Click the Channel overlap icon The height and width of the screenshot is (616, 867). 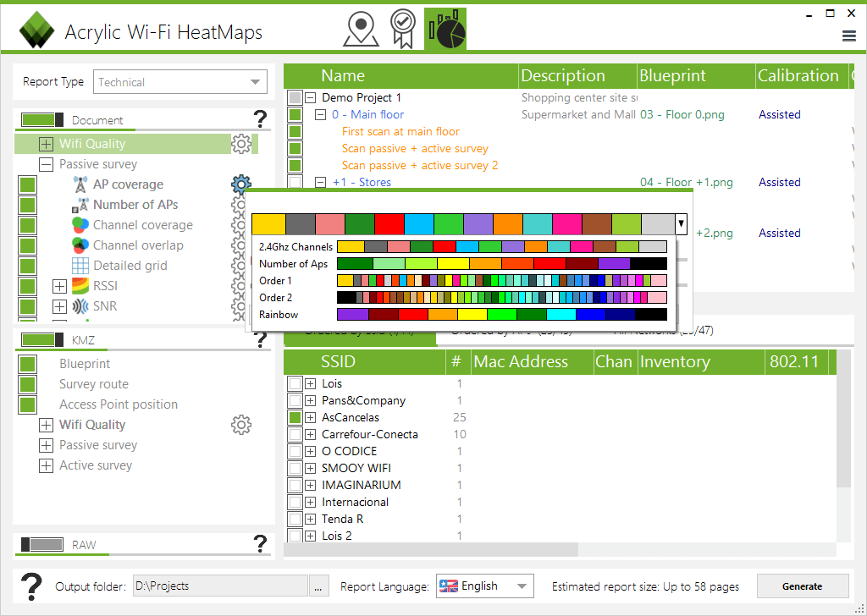pyautogui.click(x=80, y=245)
